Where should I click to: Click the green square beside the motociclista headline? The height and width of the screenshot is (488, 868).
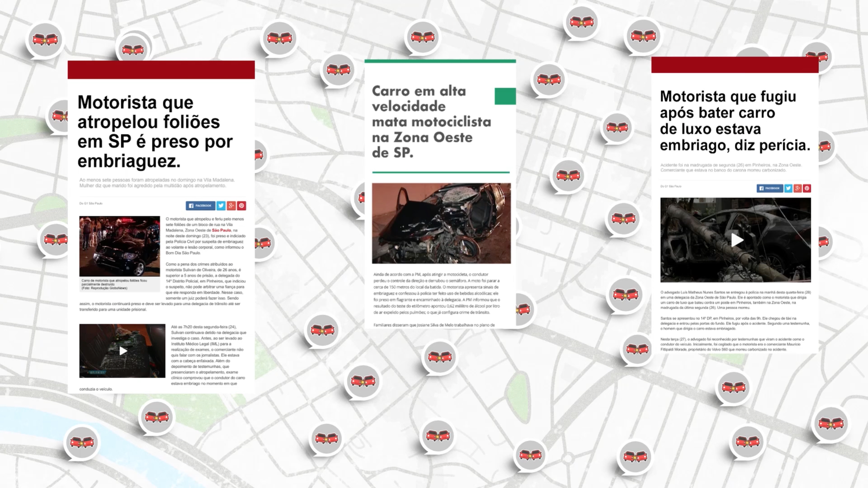(505, 96)
